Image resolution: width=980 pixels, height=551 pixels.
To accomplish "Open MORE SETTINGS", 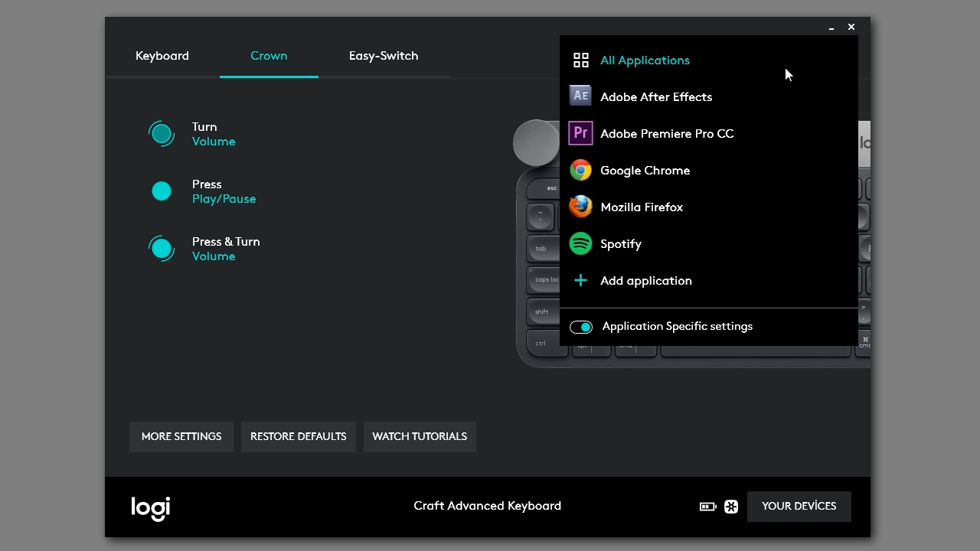I will tap(181, 437).
